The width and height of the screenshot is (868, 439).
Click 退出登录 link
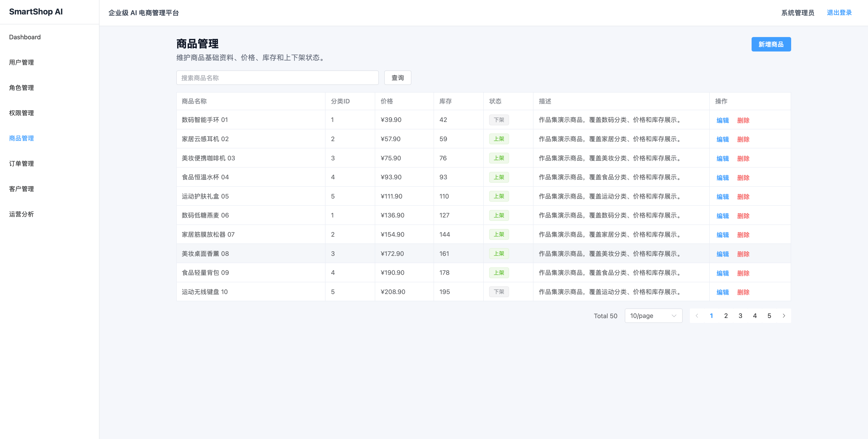839,13
